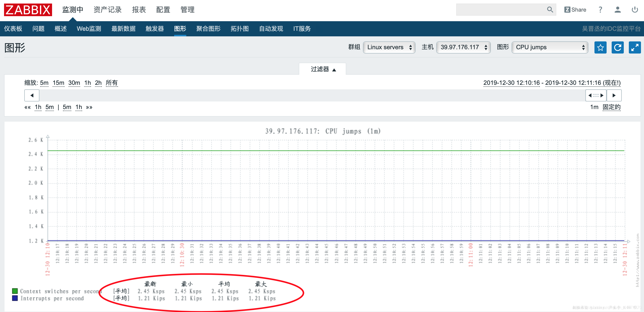Set zoom to 所有 (all)

pos(112,83)
